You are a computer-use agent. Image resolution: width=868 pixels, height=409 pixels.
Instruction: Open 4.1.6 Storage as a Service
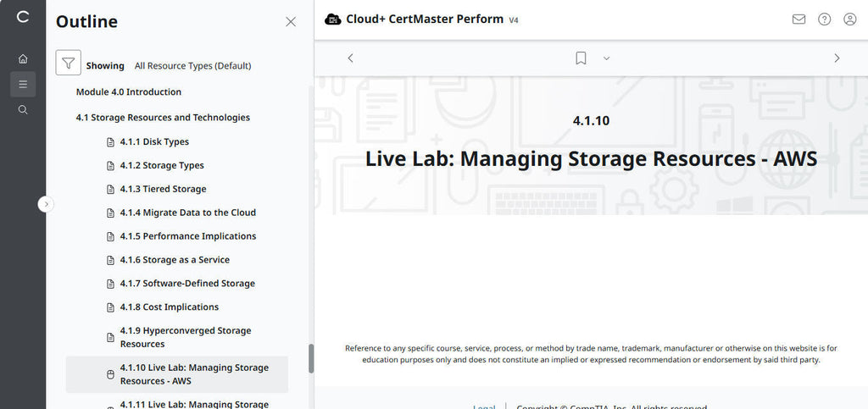(x=175, y=260)
